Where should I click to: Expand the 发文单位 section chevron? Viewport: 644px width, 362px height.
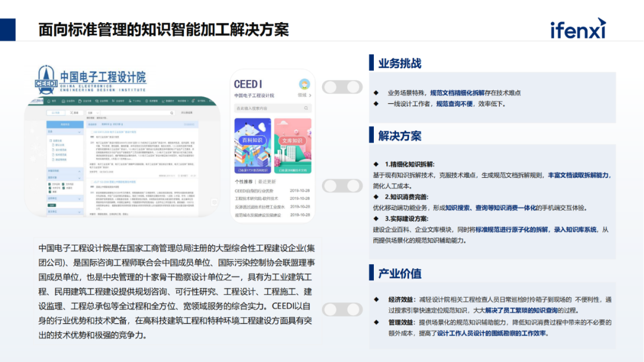(x=79, y=212)
